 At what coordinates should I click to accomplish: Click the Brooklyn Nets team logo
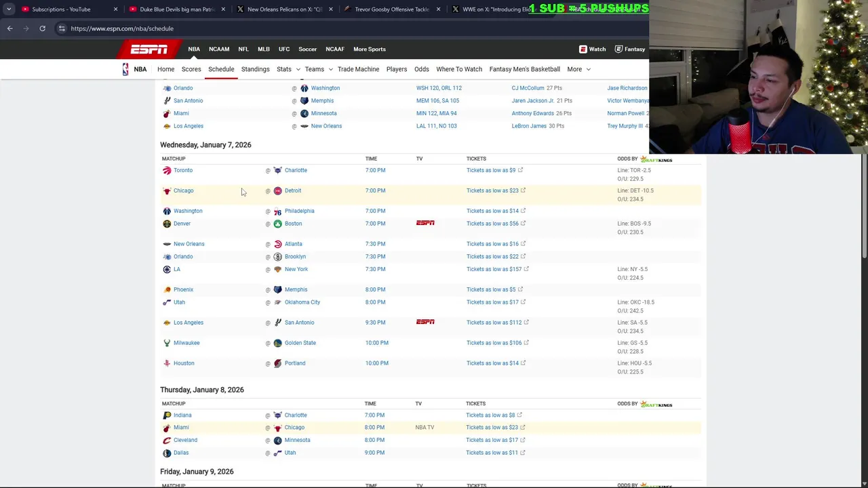click(x=277, y=257)
